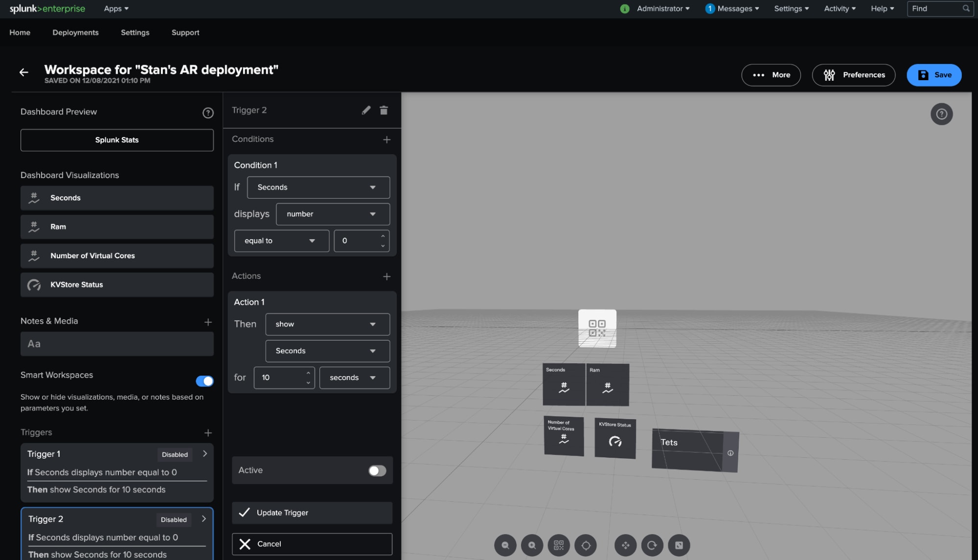The image size is (978, 560).
Task: Delete Trigger 2 with trash icon
Action: tap(384, 111)
